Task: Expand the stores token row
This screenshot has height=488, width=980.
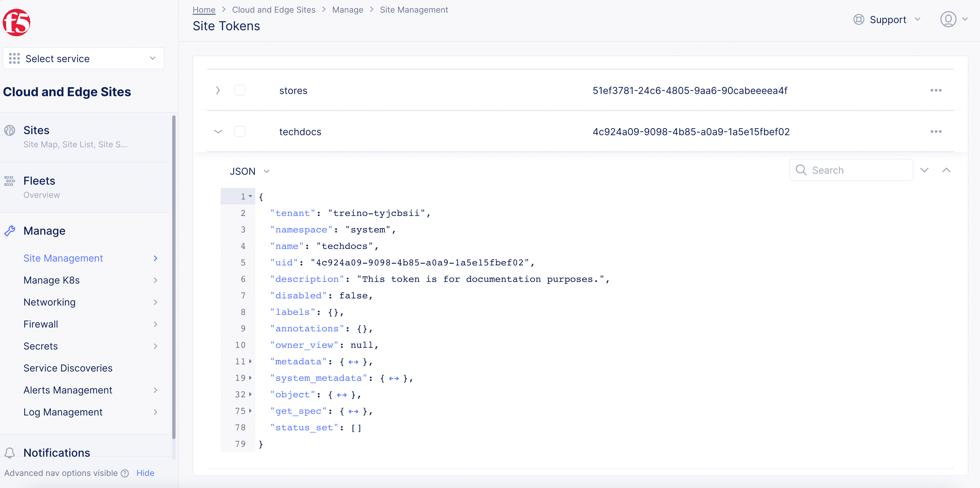Action: (x=218, y=90)
